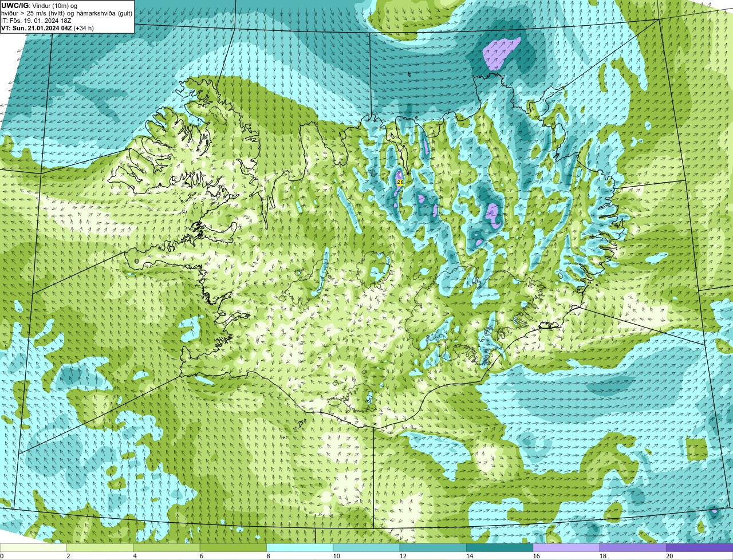Click the 0–2 m/s pale legend swatch
This screenshot has height=560, width=733.
(x=33, y=548)
